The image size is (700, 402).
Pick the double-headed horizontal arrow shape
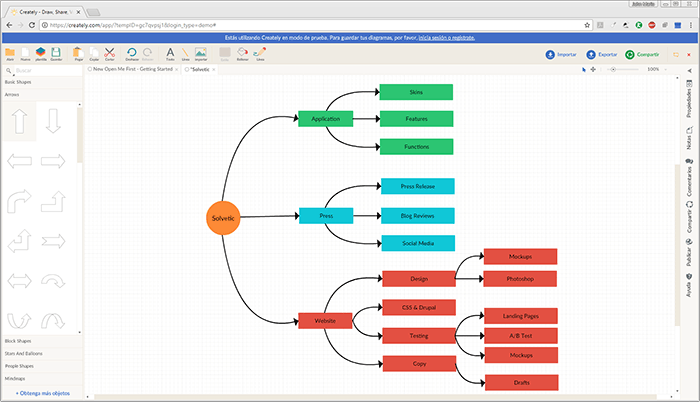tap(20, 281)
